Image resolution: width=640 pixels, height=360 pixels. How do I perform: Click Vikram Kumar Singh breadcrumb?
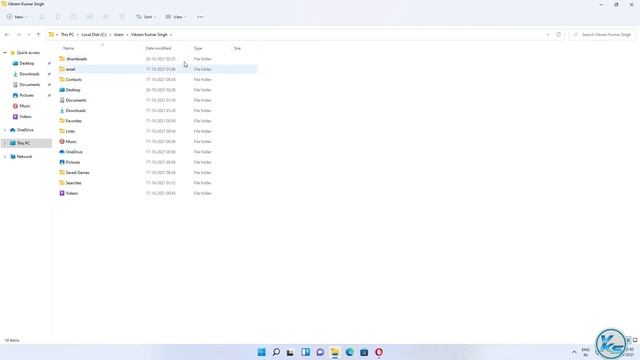click(x=149, y=35)
